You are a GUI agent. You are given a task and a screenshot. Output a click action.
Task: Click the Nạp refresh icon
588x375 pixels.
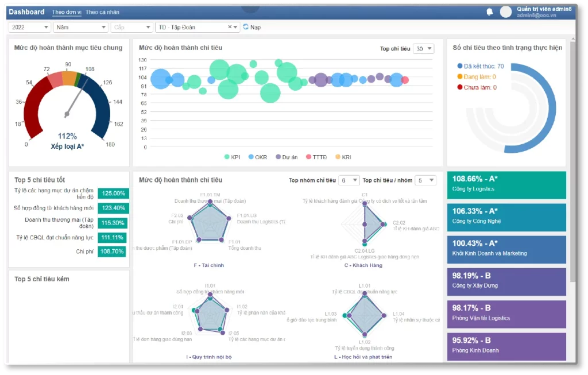click(x=246, y=26)
